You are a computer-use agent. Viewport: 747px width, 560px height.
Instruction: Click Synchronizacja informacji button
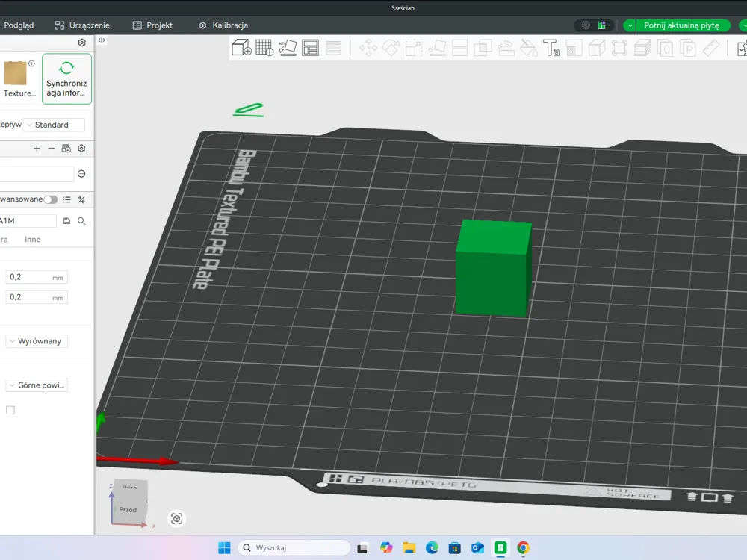pyautogui.click(x=66, y=78)
